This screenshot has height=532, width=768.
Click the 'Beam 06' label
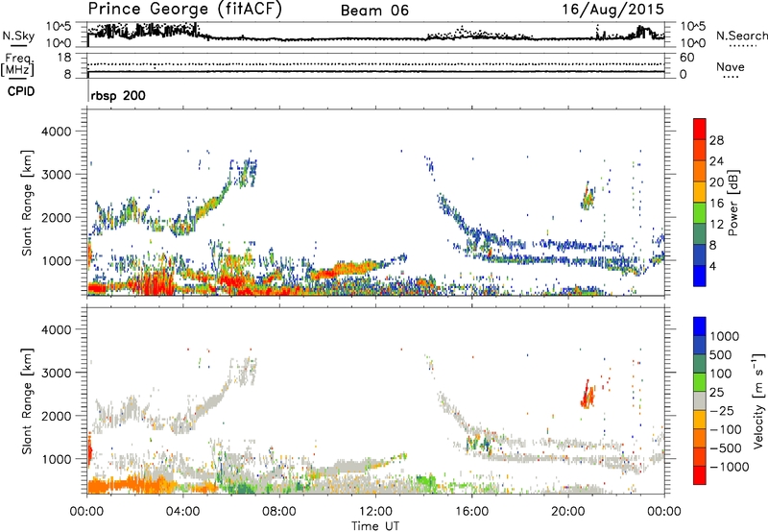tap(374, 11)
